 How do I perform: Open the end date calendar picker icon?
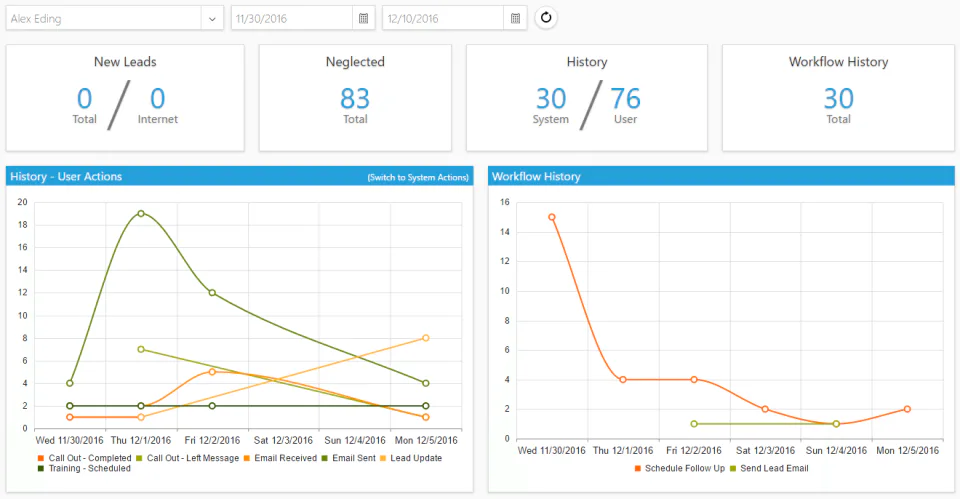click(516, 18)
